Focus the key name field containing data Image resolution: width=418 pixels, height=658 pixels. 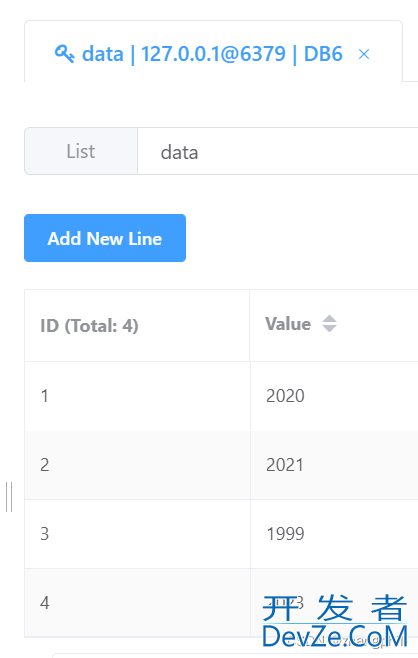tap(277, 151)
